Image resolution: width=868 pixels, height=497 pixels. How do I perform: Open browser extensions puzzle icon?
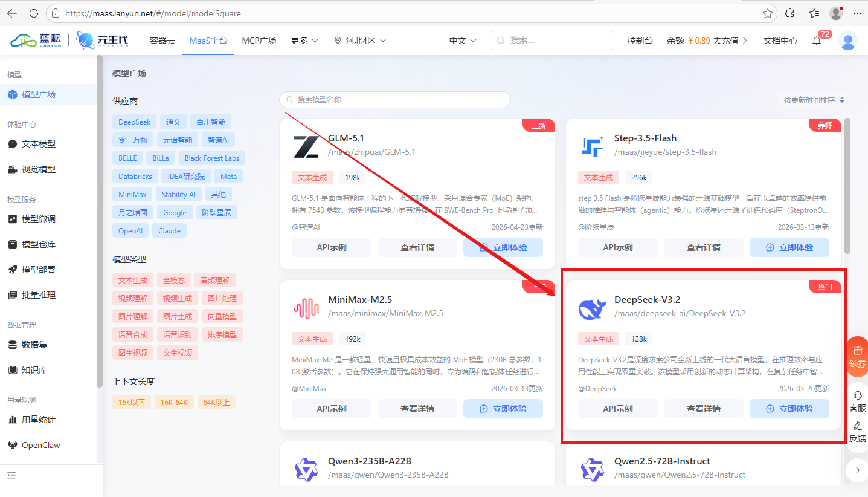(x=789, y=13)
